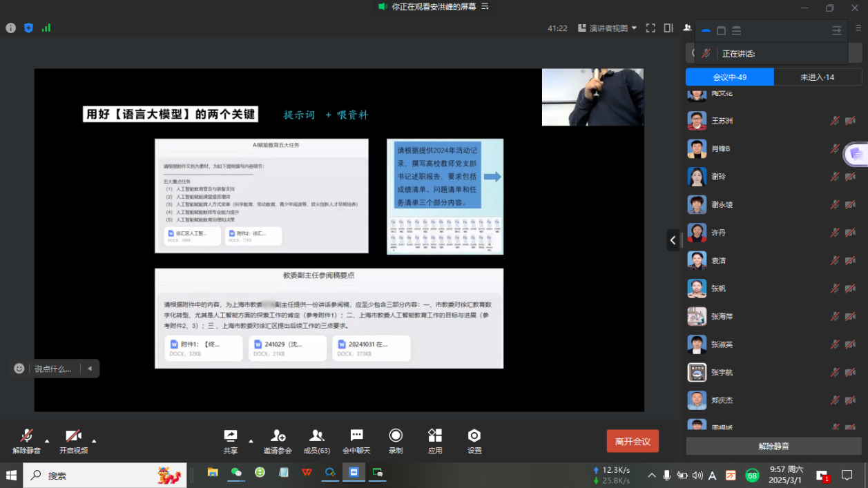This screenshot has height=488, width=868.
Task: Open the 演讲者视图 view dropdown
Action: pos(612,28)
